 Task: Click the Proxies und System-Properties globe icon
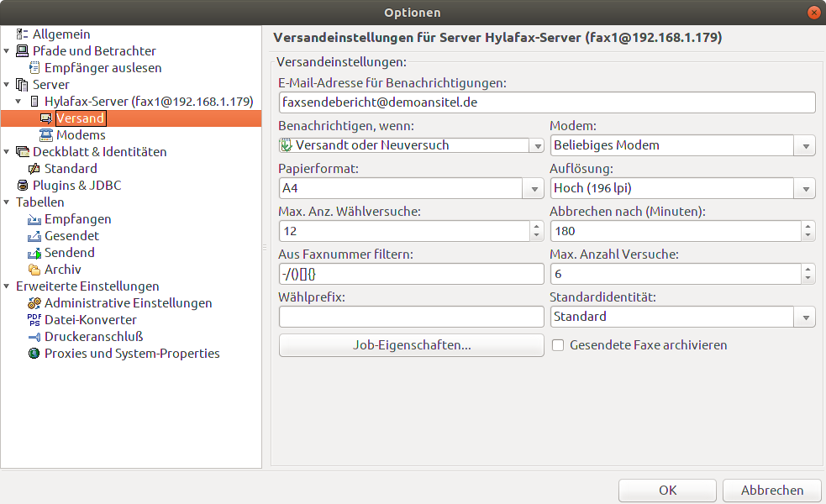point(34,354)
